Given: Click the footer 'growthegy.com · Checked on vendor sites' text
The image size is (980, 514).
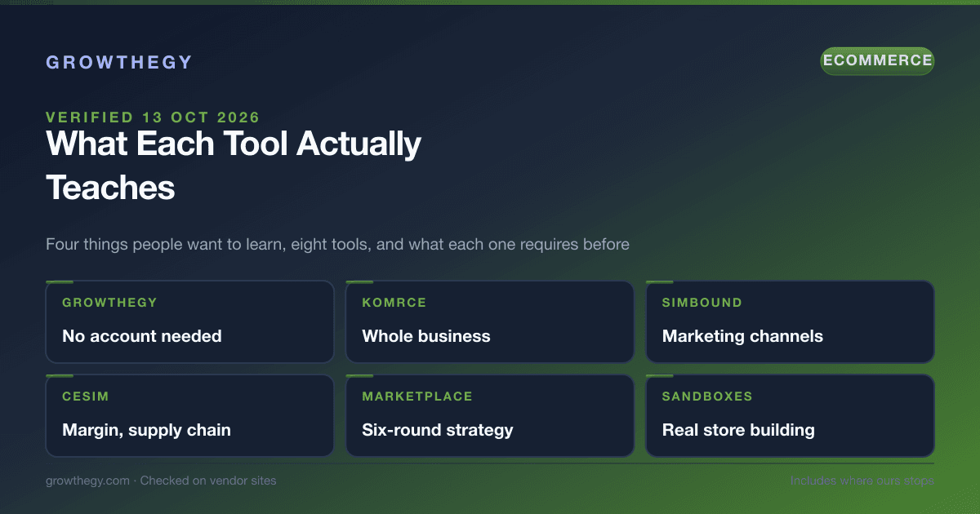Looking at the screenshot, I should point(161,481).
